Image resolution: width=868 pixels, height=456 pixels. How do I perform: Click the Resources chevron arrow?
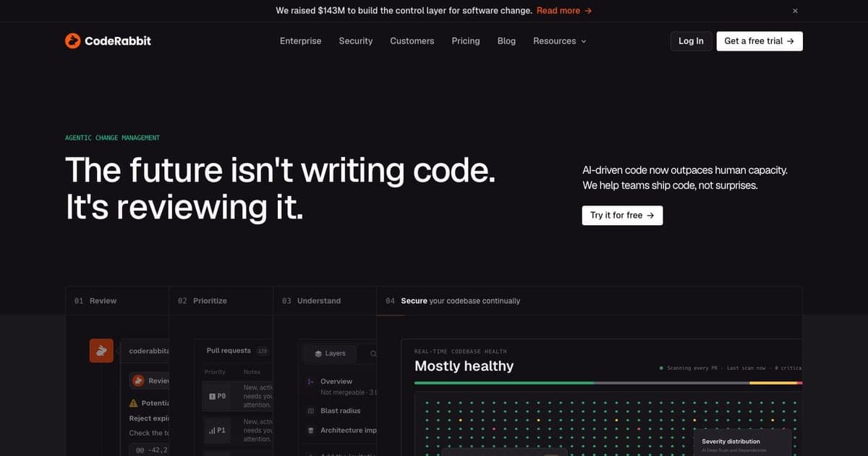(584, 42)
